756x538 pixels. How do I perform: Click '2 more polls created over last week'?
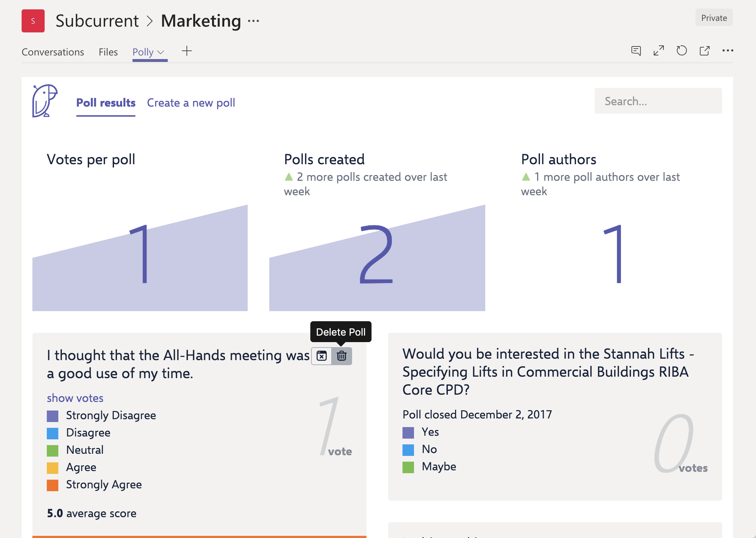pyautogui.click(x=365, y=184)
